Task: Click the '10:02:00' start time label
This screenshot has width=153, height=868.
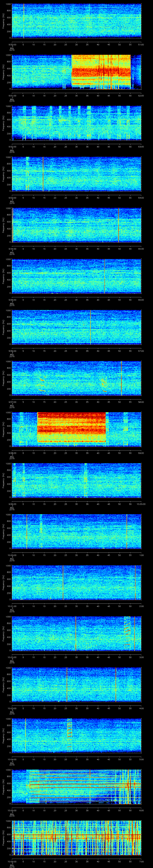Action: click(x=12, y=657)
